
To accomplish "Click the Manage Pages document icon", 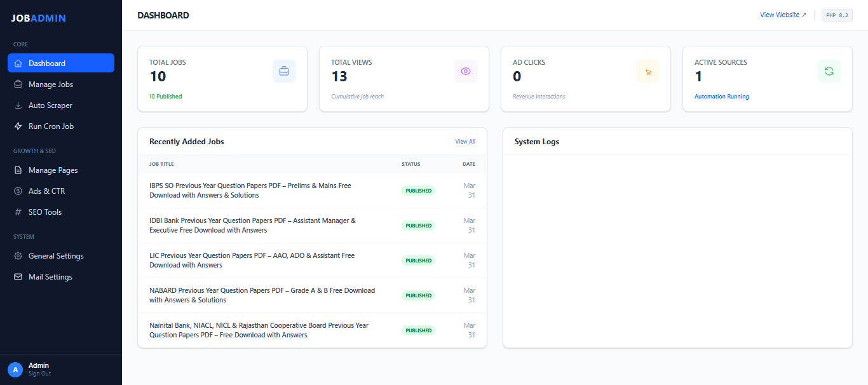I will (17, 170).
